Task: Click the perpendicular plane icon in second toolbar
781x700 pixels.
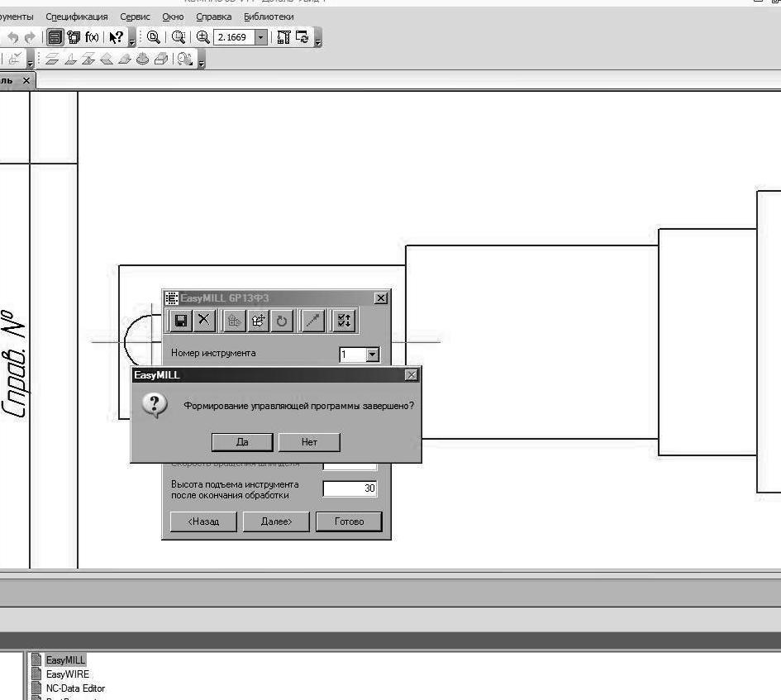Action: click(x=70, y=60)
